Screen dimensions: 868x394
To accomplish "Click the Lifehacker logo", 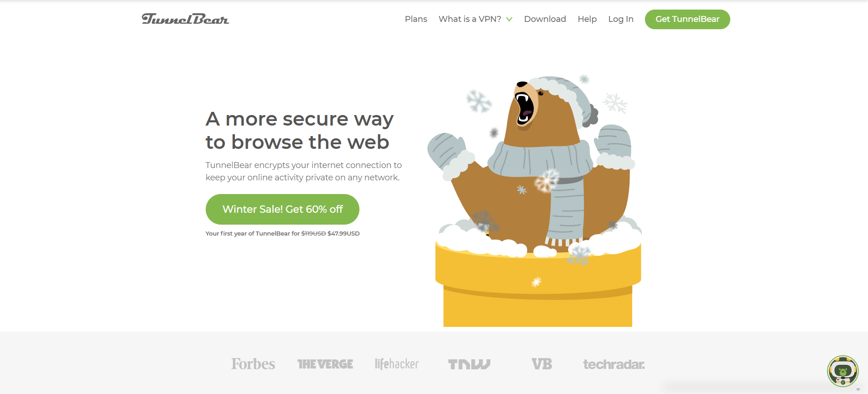I will (397, 364).
